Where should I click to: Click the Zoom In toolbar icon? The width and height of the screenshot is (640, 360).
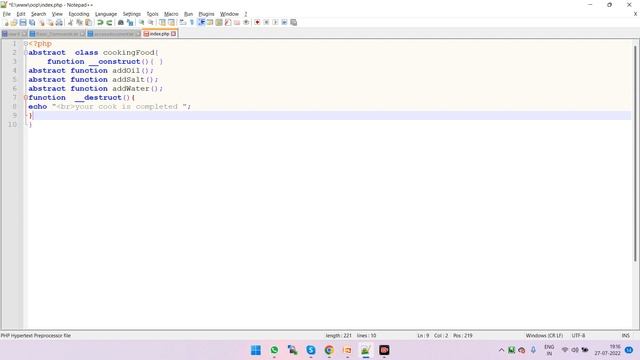pyautogui.click(x=142, y=22)
